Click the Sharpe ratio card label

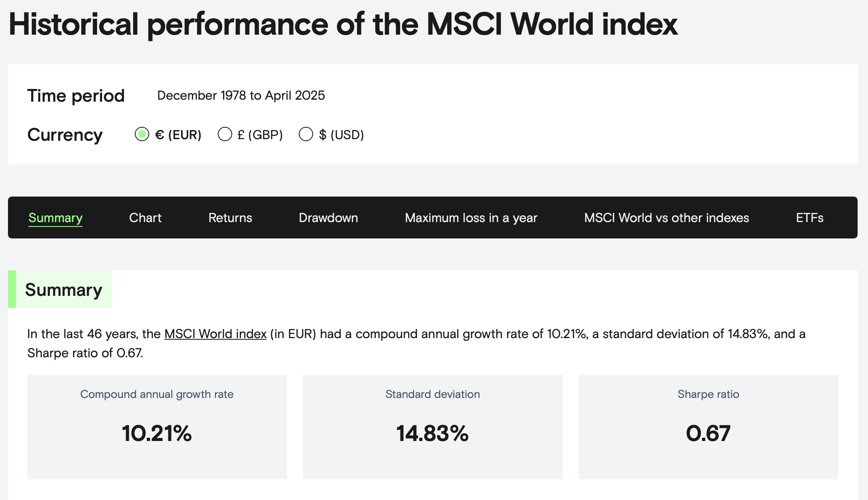pyautogui.click(x=708, y=394)
